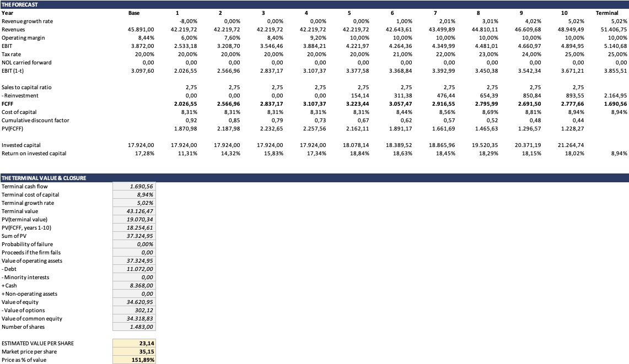Click year 10 PV(FCFF) 1.228,27
Viewport: 629px width, 364px height.
(x=572, y=129)
